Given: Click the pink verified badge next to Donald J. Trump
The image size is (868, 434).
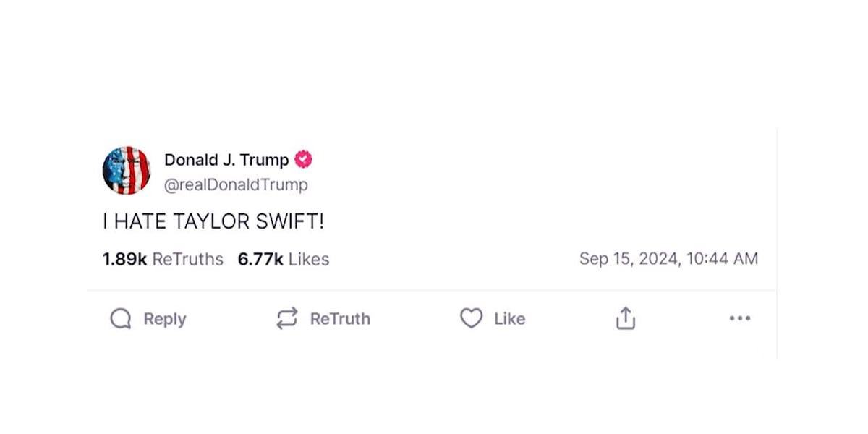Looking at the screenshot, I should point(303,159).
